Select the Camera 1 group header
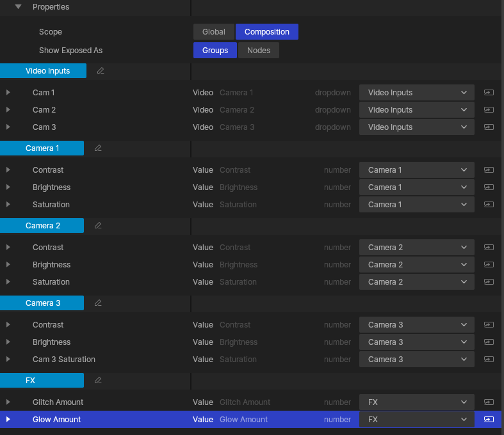504x435 pixels. [x=42, y=148]
